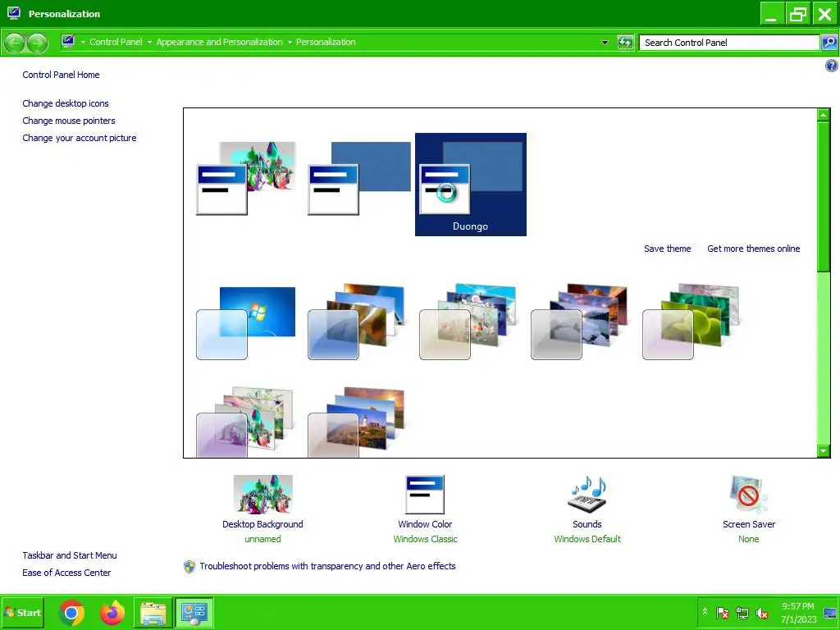Click the shield icon beside Troubleshoot link
Screen dimensions: 840x630
click(x=189, y=566)
